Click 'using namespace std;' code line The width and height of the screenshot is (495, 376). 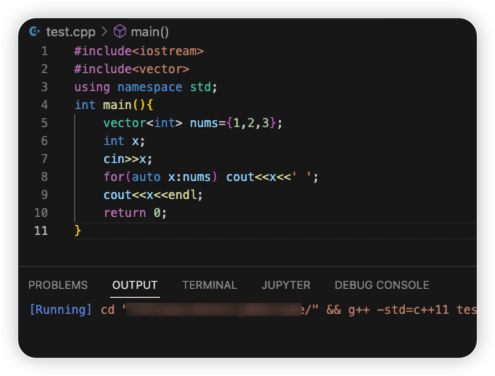coord(146,87)
